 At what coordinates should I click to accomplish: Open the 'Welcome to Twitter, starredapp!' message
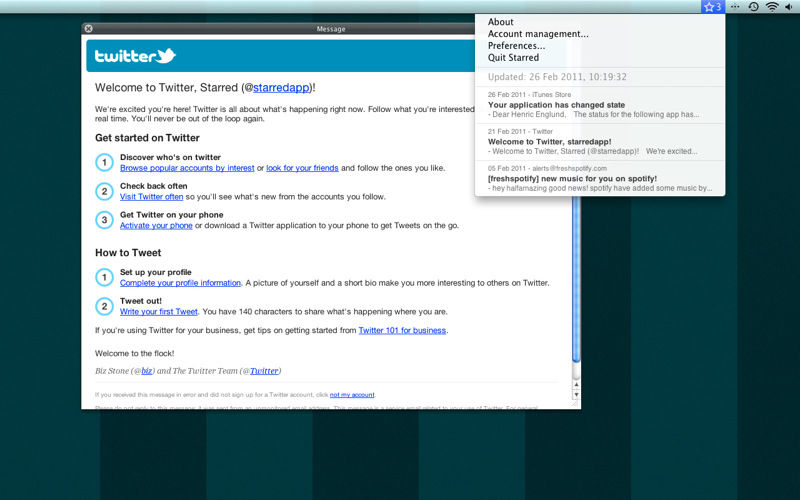(x=599, y=142)
